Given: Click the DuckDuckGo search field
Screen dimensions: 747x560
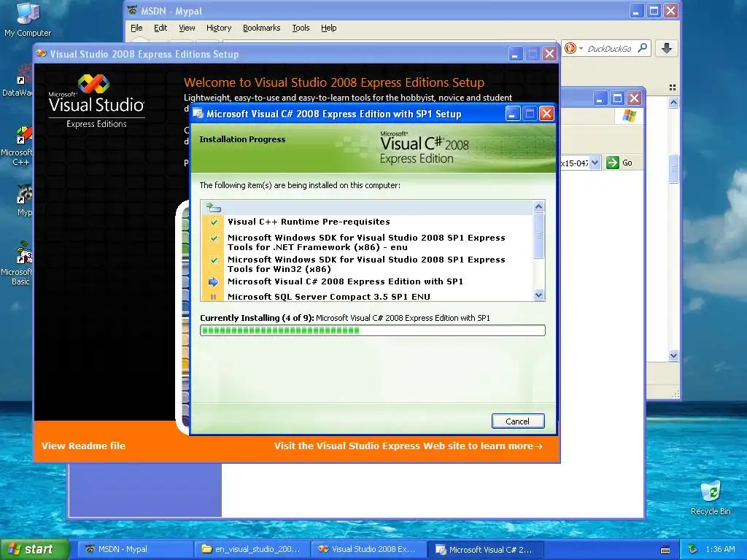Looking at the screenshot, I should tap(609, 49).
